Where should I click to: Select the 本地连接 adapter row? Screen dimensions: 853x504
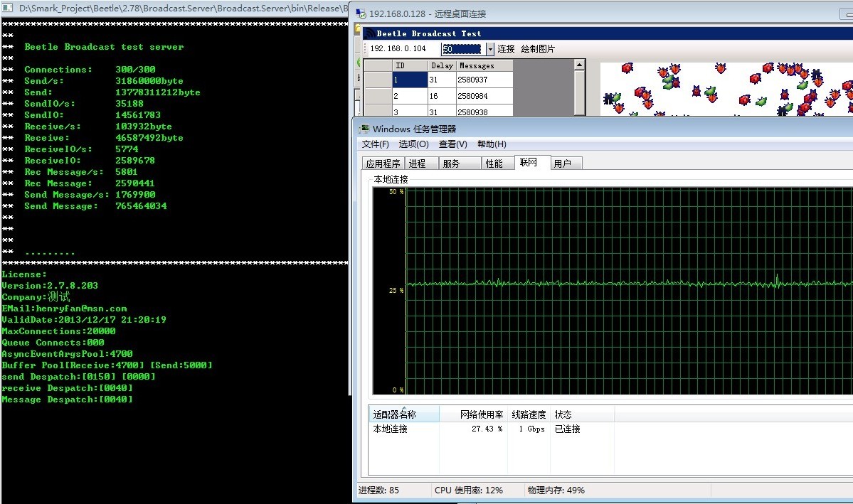391,429
